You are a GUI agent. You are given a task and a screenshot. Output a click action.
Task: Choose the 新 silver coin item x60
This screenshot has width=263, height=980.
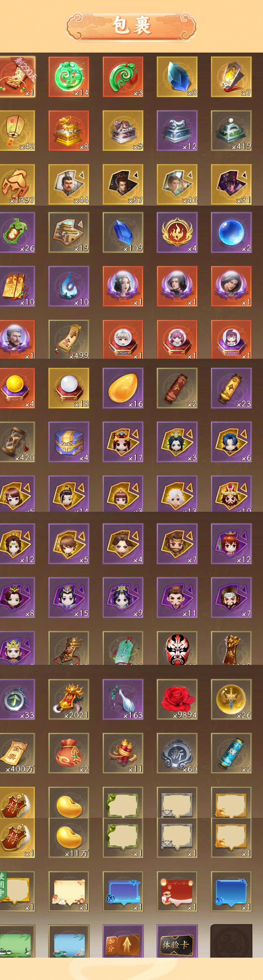pyautogui.click(x=177, y=753)
